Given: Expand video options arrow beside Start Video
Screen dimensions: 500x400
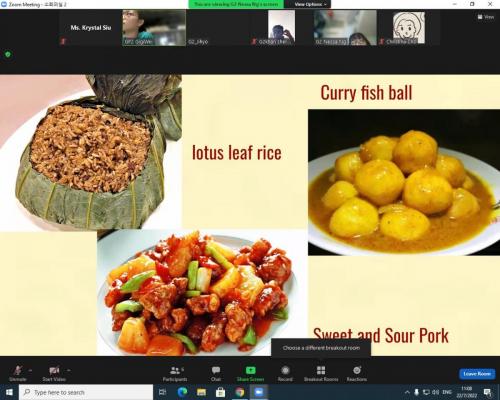Looking at the screenshot, I should pos(69,370).
